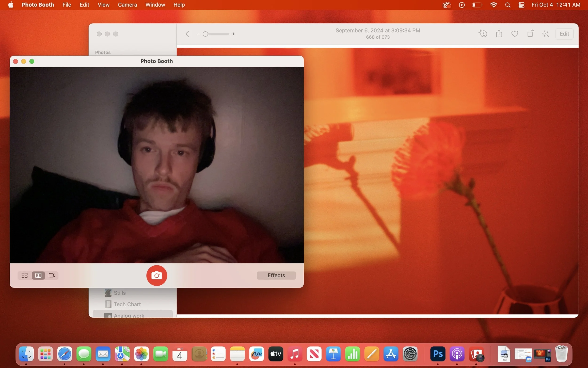Adjust the Photos zoom slider
Image resolution: width=588 pixels, height=368 pixels.
206,34
